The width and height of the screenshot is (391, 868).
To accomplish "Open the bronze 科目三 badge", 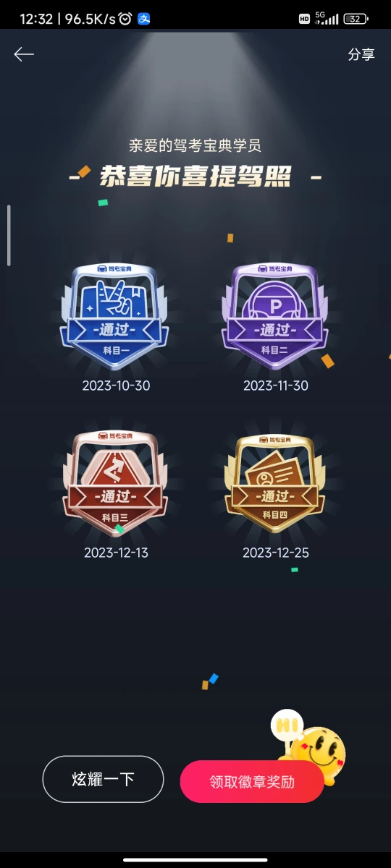I will pyautogui.click(x=116, y=482).
